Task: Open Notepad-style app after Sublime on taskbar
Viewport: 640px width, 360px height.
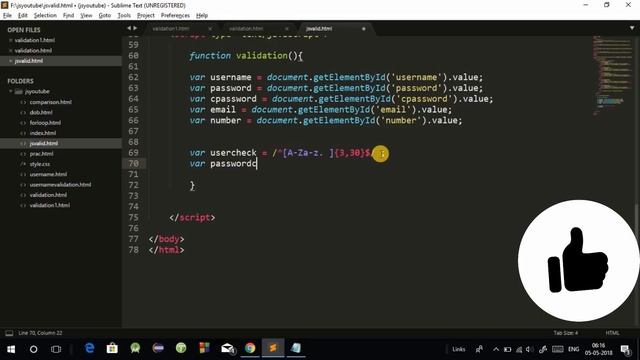Action: [x=296, y=348]
